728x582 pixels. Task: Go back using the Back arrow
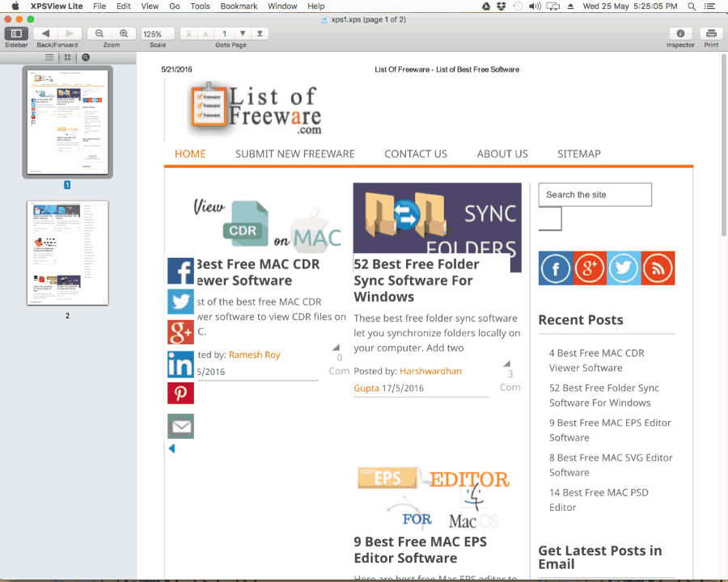pyautogui.click(x=45, y=33)
